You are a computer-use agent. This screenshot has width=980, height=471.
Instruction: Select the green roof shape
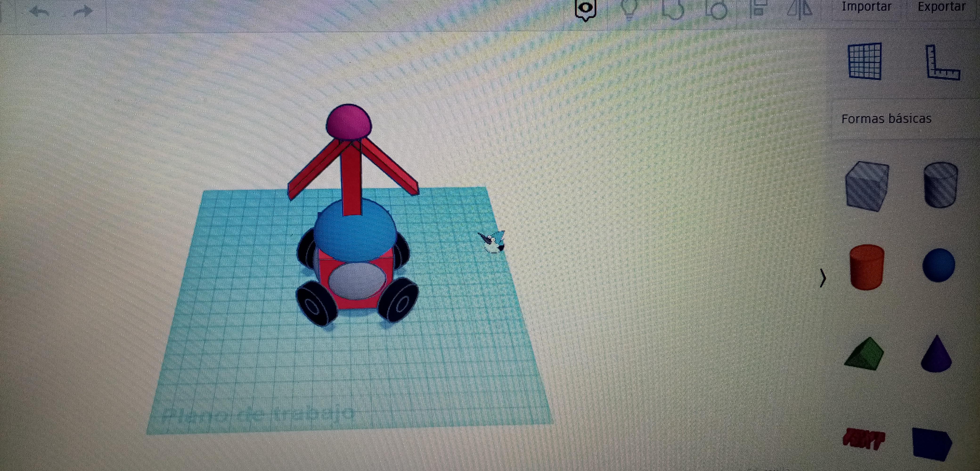[865, 354]
